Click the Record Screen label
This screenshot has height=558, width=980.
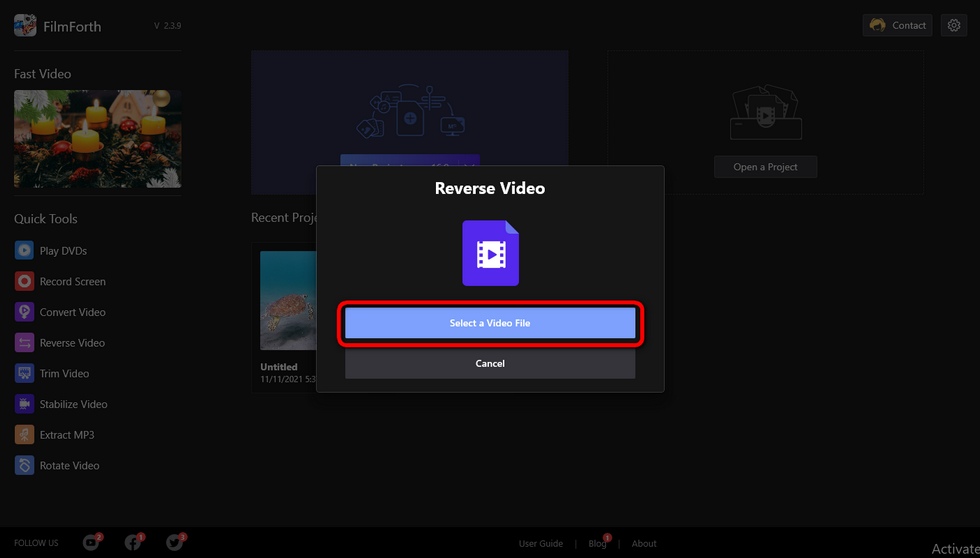click(72, 281)
